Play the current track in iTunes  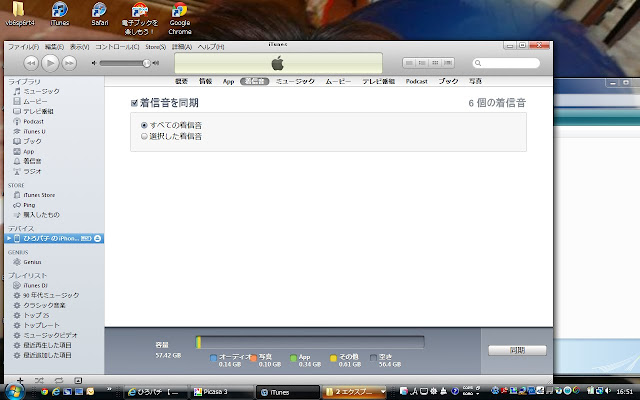tap(50, 63)
